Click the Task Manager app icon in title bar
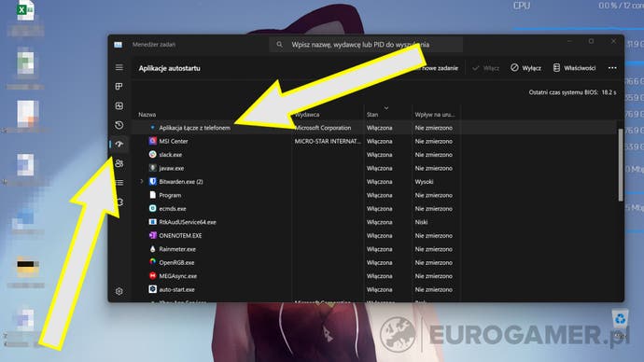 tap(119, 45)
